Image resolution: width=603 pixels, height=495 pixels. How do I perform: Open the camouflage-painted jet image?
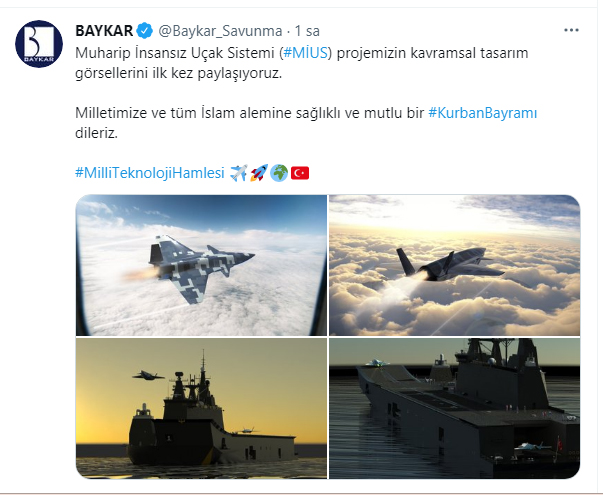pyautogui.click(x=201, y=265)
